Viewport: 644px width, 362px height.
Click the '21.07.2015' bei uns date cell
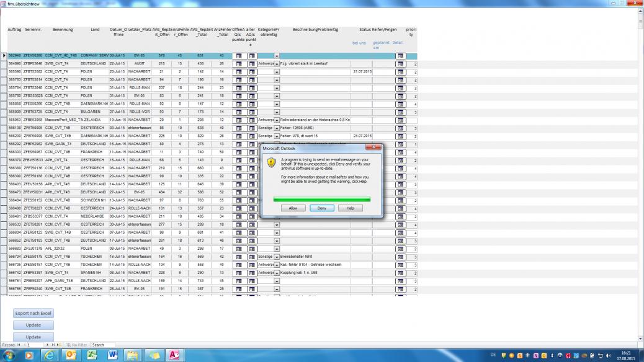[x=362, y=72]
